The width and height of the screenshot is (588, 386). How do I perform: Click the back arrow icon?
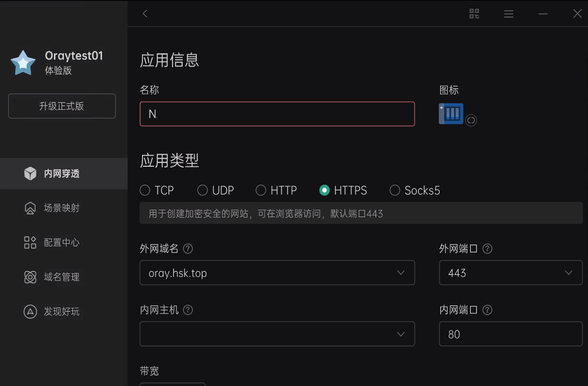(x=145, y=13)
